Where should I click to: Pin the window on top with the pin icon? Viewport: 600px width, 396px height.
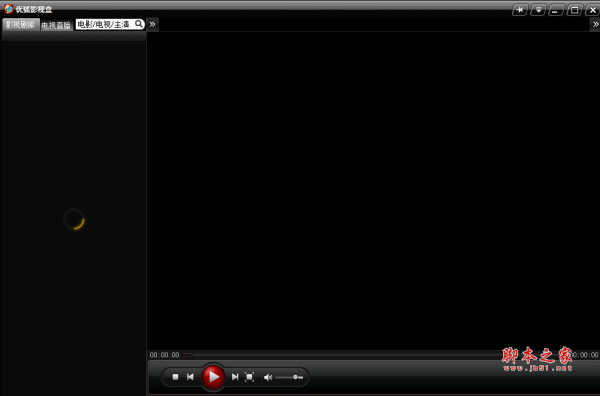520,10
